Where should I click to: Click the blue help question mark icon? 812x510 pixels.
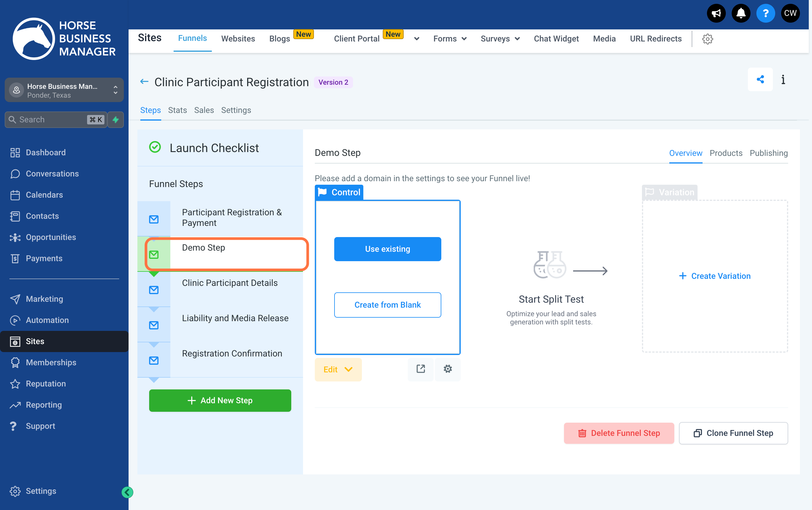pos(766,14)
